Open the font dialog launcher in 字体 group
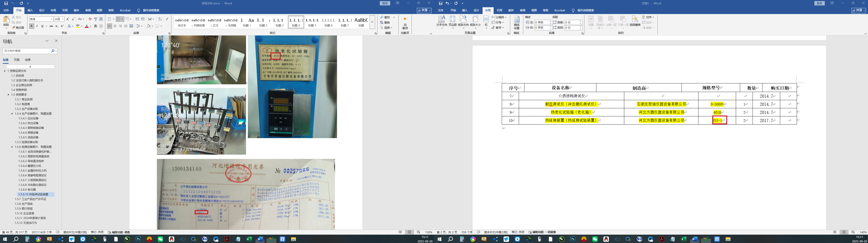Image resolution: width=868 pixels, height=243 pixels. tap(103, 33)
